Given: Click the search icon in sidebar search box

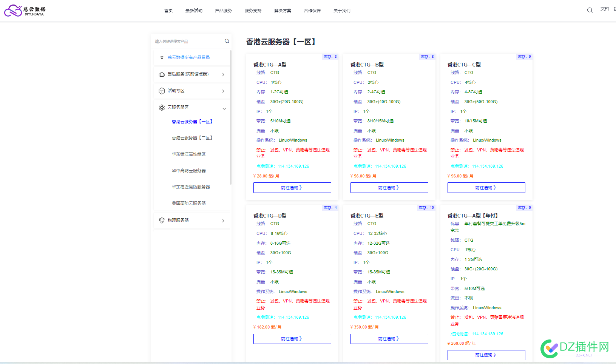Looking at the screenshot, I should point(227,41).
